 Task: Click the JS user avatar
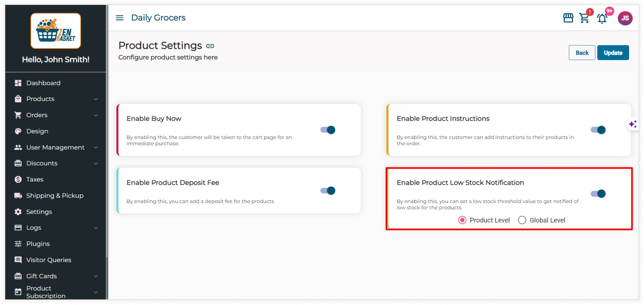(625, 18)
